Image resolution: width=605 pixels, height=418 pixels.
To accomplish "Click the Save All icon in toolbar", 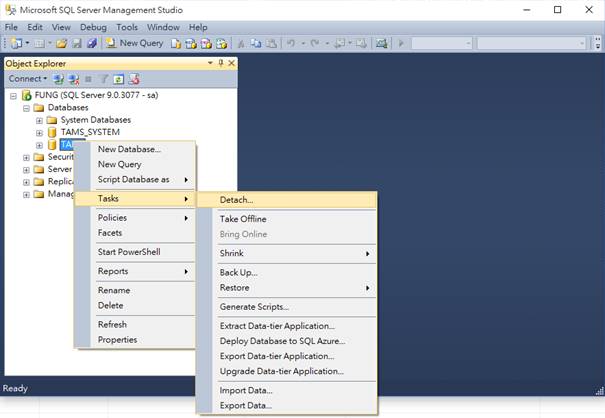I will click(92, 43).
